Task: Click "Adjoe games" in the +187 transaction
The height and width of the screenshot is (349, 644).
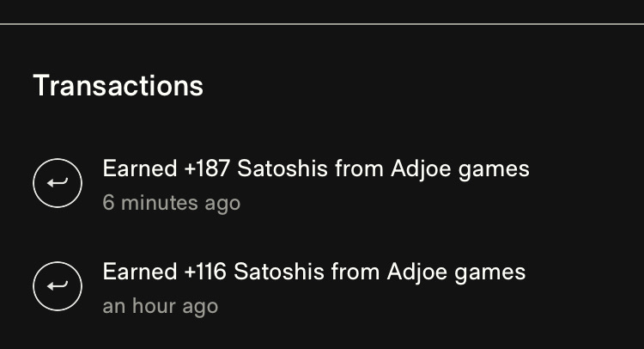Action: click(459, 168)
